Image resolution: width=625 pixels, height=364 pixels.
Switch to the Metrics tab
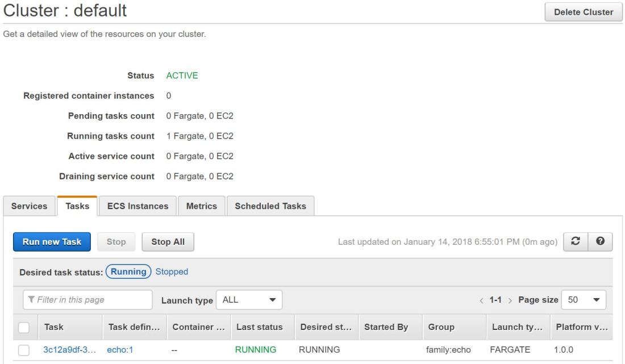click(202, 206)
